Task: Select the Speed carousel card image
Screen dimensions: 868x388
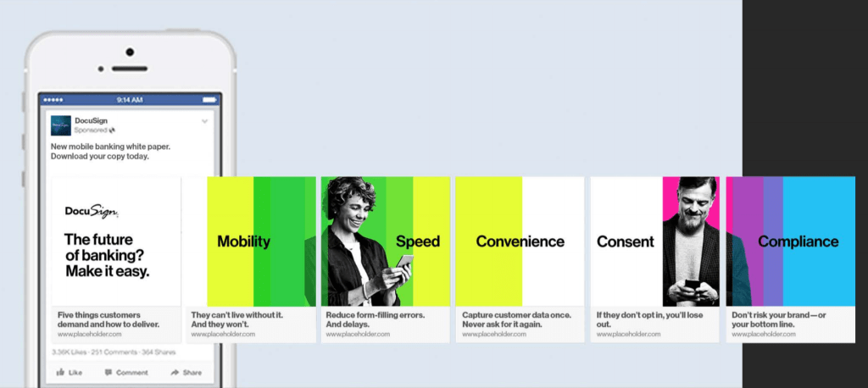Action: (385, 241)
